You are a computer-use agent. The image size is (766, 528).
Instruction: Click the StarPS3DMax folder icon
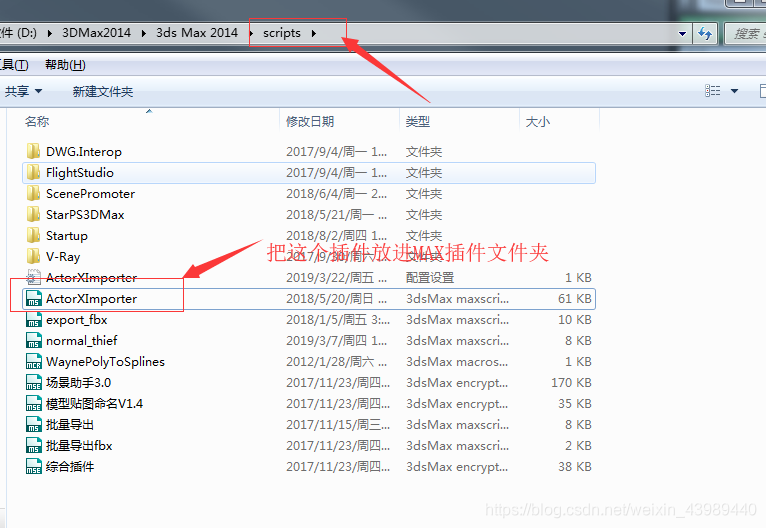33,214
